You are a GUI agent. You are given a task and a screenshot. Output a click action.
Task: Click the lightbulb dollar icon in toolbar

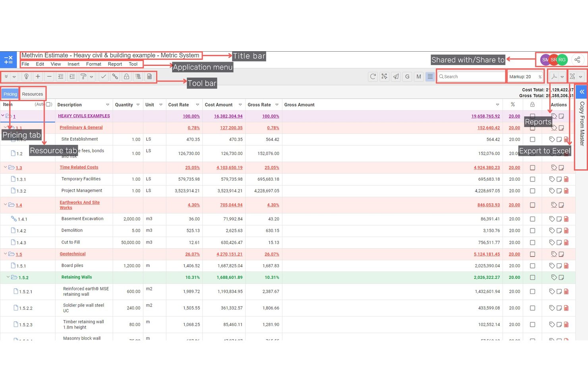(26, 77)
